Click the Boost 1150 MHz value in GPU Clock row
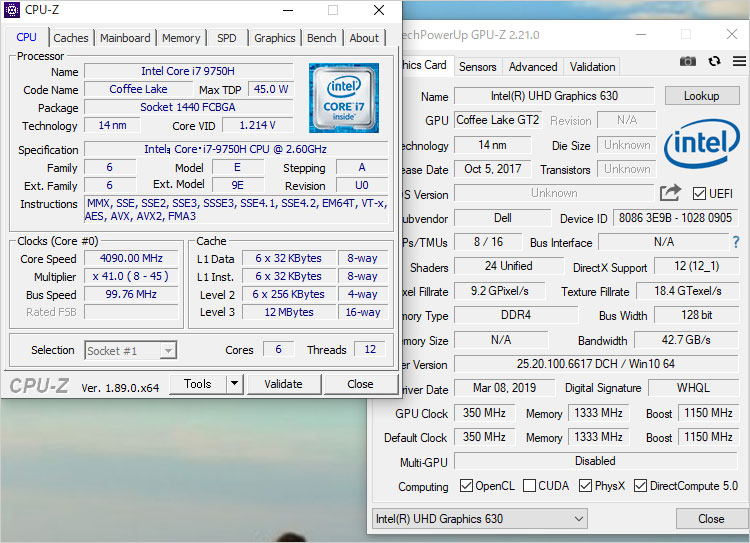 click(708, 413)
